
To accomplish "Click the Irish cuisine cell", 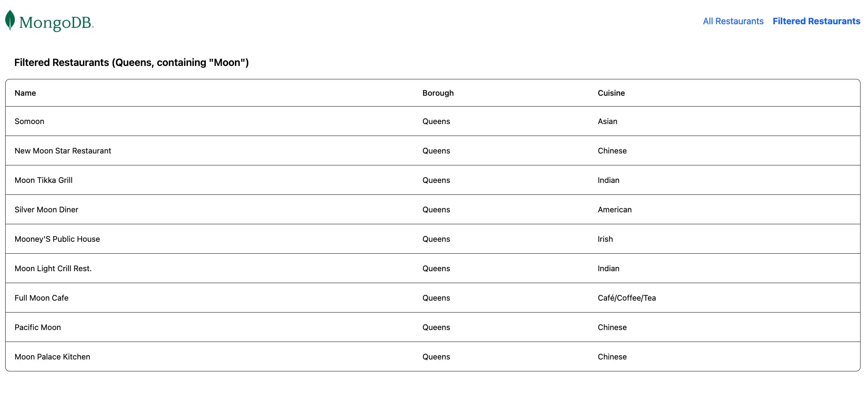I will coord(605,239).
